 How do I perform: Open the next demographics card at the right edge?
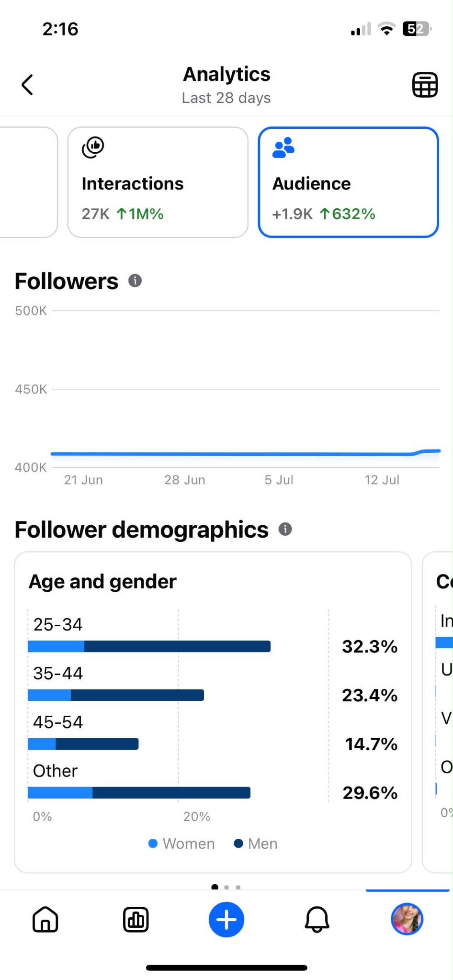[x=438, y=712]
